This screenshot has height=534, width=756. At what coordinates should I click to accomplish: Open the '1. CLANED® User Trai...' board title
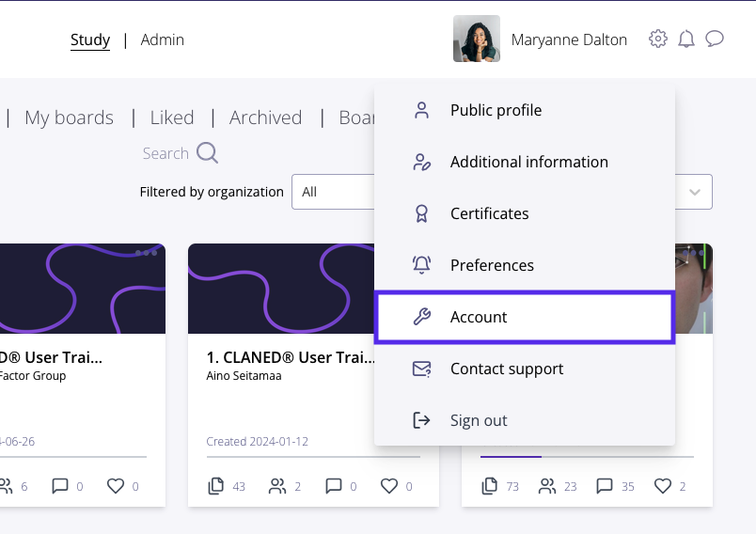coord(291,357)
